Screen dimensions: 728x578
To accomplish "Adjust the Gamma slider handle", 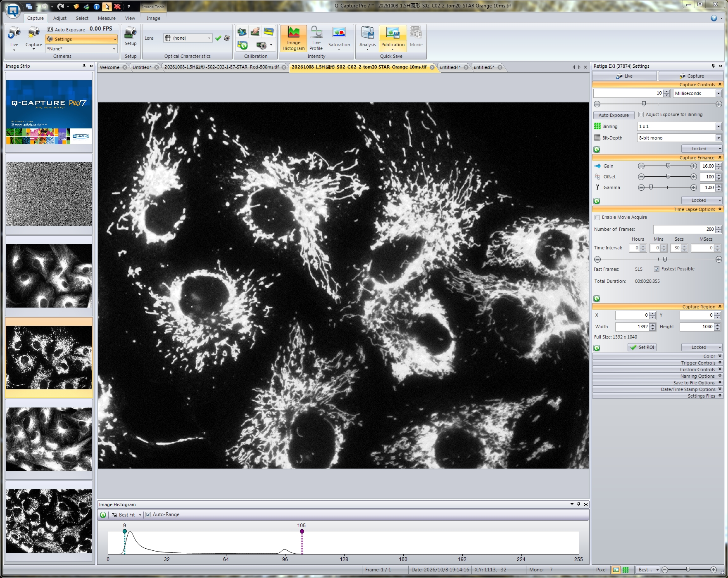I will tap(651, 187).
